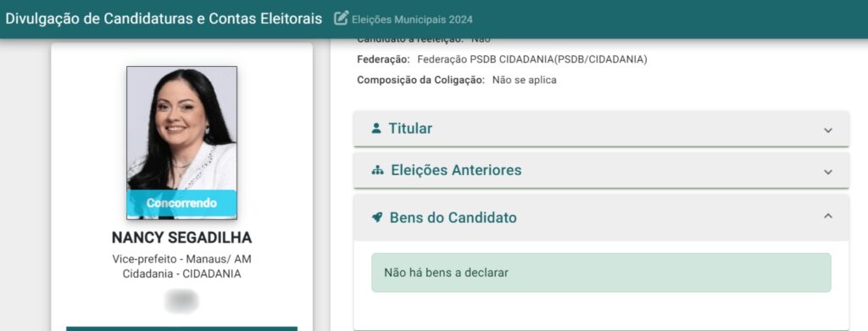
Task: Click the edit icon beside Eleições Municipais 2024
Action: (341, 19)
